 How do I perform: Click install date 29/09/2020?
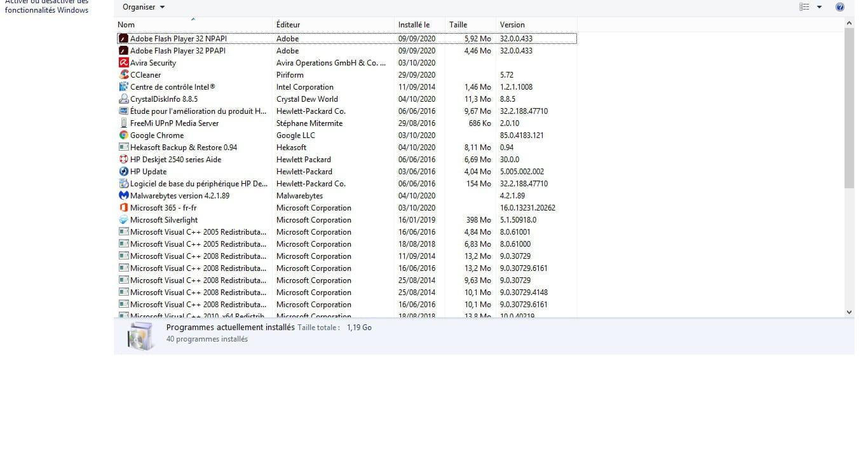click(417, 75)
